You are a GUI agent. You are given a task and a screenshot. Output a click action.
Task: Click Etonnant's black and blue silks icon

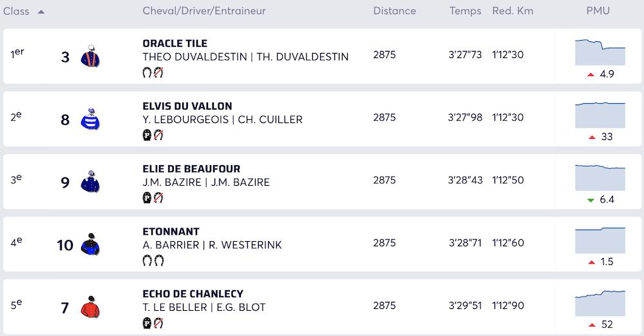point(91,244)
